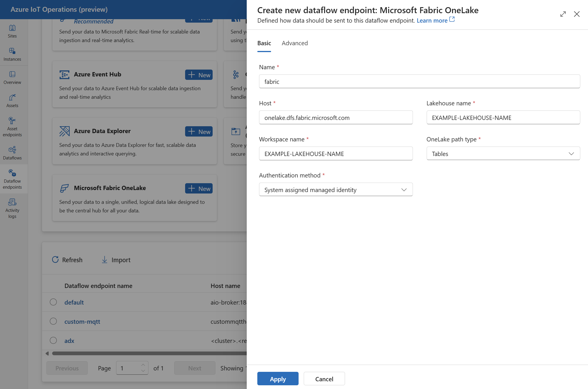Expand the Authentication method dropdown
This screenshot has height=389, width=588.
point(403,190)
